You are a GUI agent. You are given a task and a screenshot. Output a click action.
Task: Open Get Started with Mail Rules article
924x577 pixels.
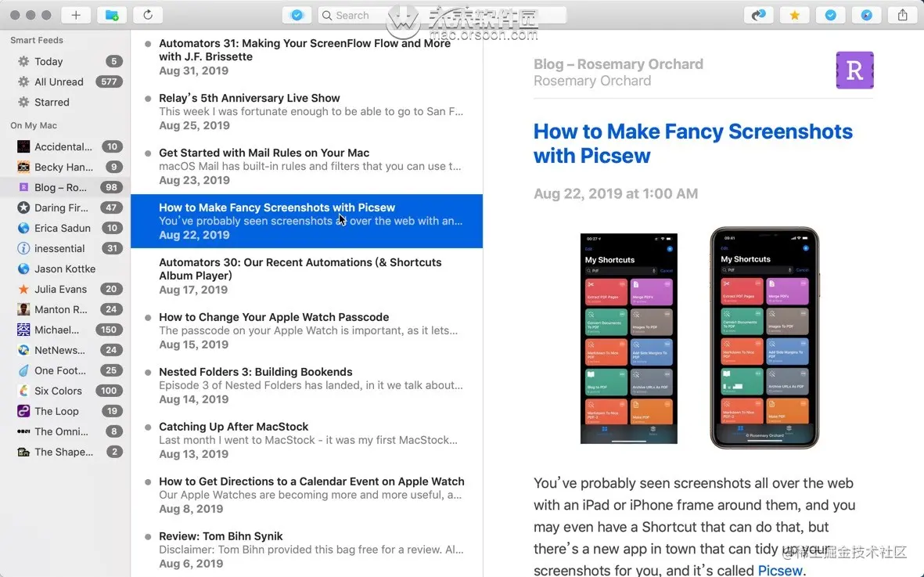click(307, 166)
